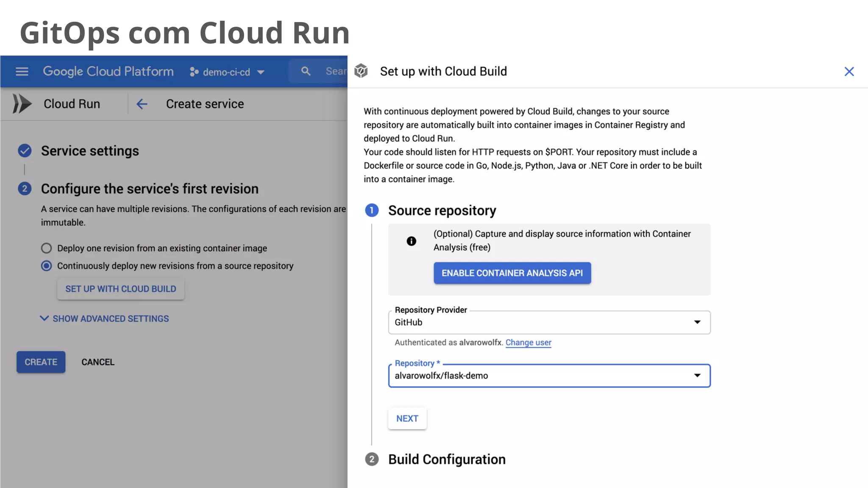This screenshot has width=868, height=488.
Task: Click the Source repository heading
Action: 442,211
